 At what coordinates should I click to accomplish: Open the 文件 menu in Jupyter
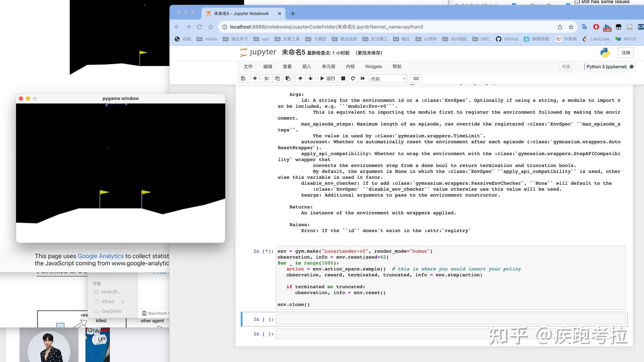coord(248,67)
